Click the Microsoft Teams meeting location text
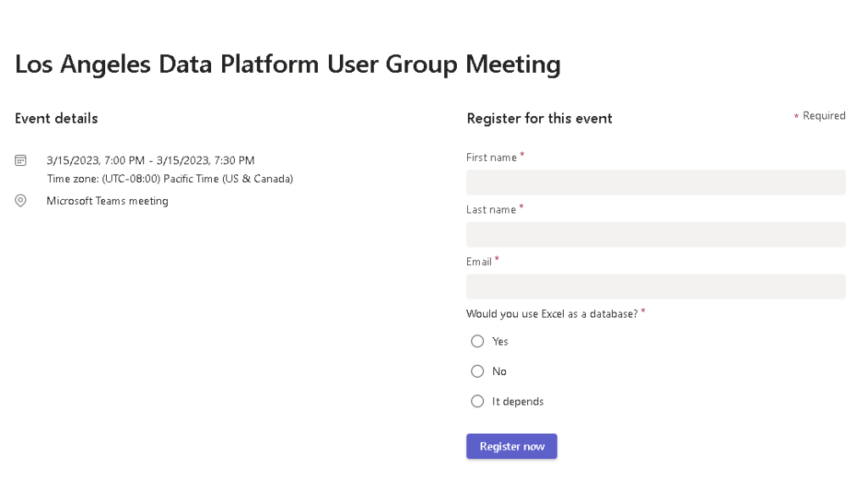Screen dimensions: 868x492 [108, 202]
